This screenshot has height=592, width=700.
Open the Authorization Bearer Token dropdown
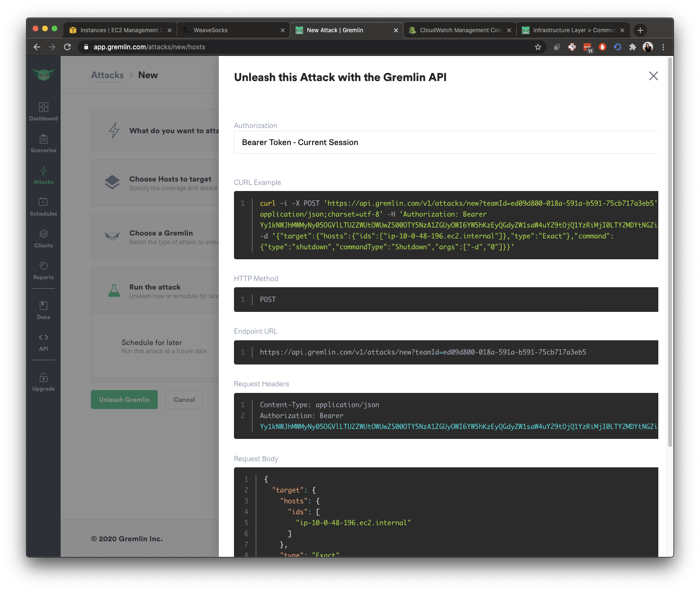(446, 142)
